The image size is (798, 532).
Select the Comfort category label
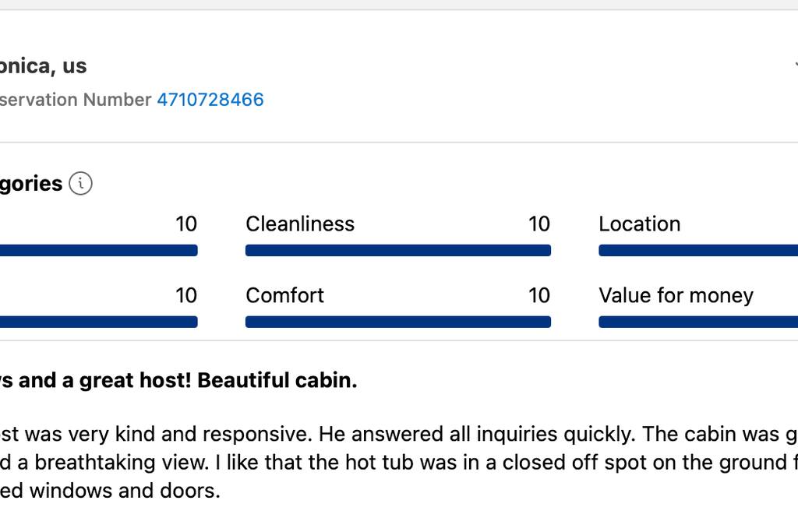[x=284, y=295]
